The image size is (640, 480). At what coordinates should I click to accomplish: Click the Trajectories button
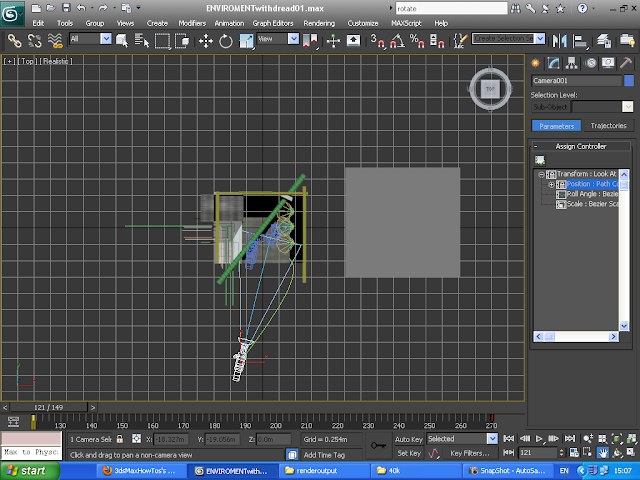[x=608, y=126]
